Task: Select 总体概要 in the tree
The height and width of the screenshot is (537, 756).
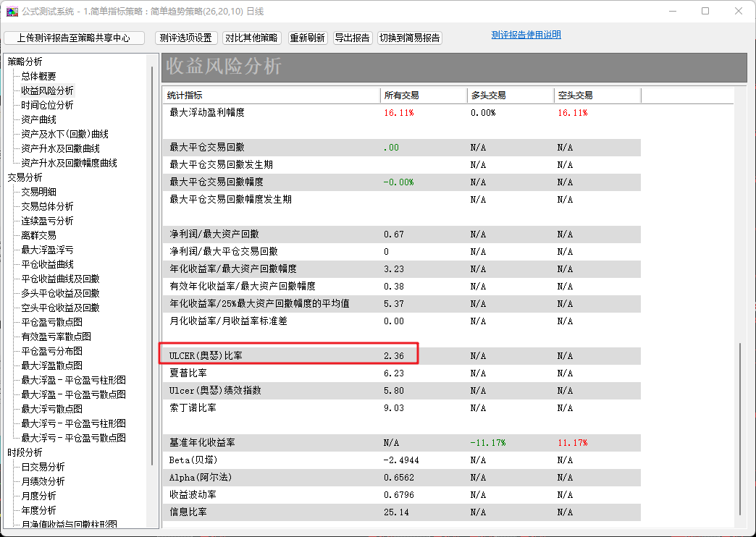Action: pos(38,76)
